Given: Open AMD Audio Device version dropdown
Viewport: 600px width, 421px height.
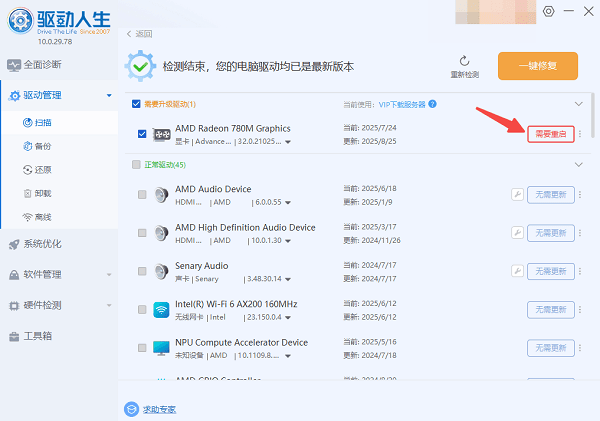Looking at the screenshot, I should click(x=288, y=202).
